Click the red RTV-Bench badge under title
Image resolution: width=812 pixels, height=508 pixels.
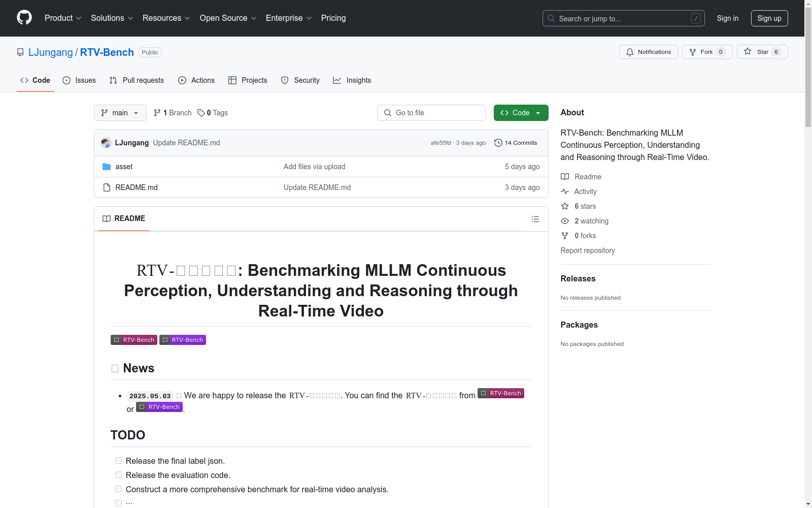click(x=134, y=340)
